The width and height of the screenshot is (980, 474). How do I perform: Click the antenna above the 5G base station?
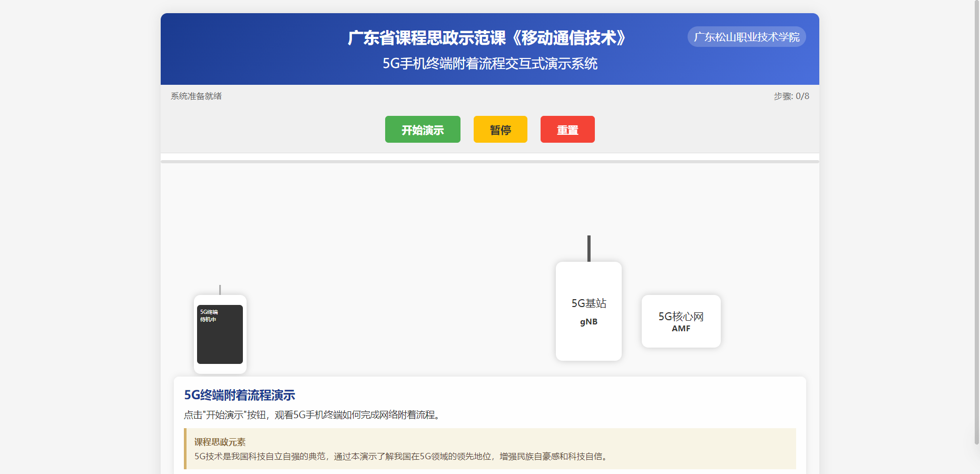click(x=589, y=248)
